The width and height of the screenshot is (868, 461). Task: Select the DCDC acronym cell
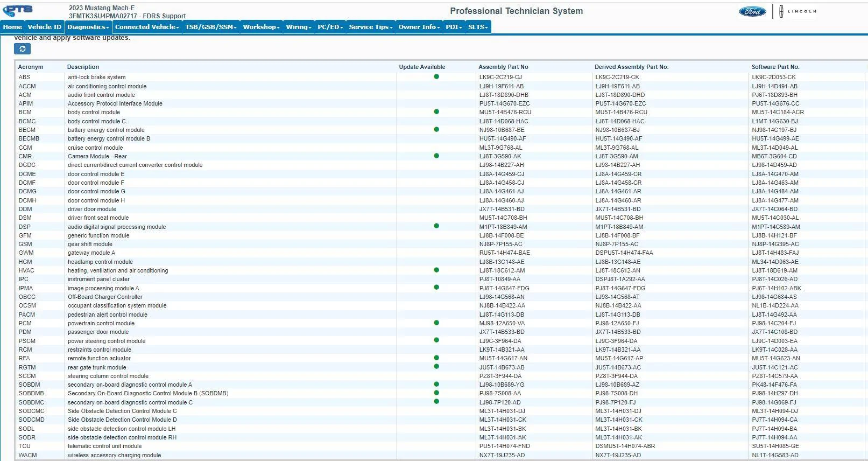[x=27, y=165]
